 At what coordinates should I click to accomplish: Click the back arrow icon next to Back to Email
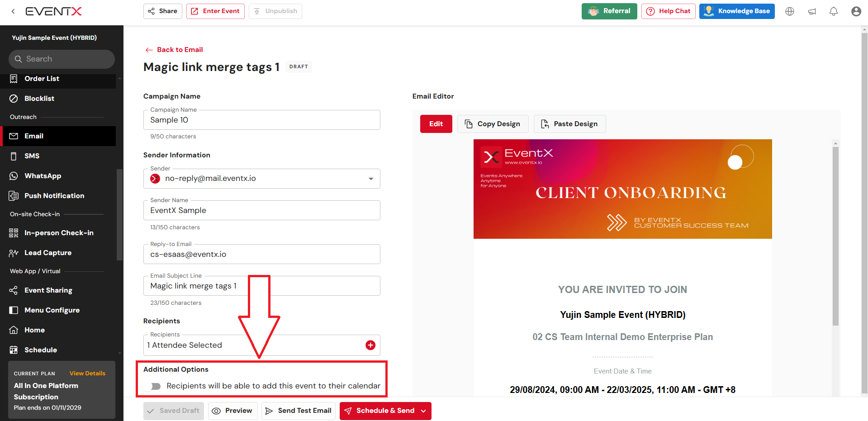(x=149, y=50)
